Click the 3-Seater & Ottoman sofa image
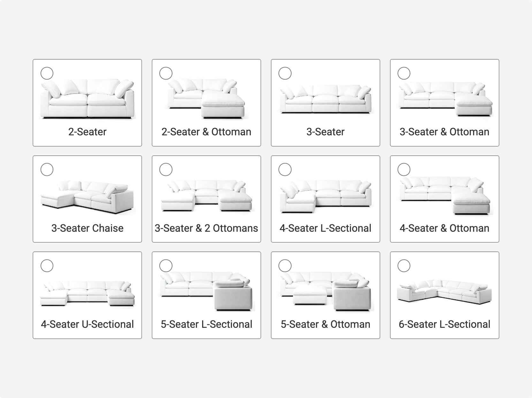Image resolution: width=532 pixels, height=398 pixels. pos(444,98)
